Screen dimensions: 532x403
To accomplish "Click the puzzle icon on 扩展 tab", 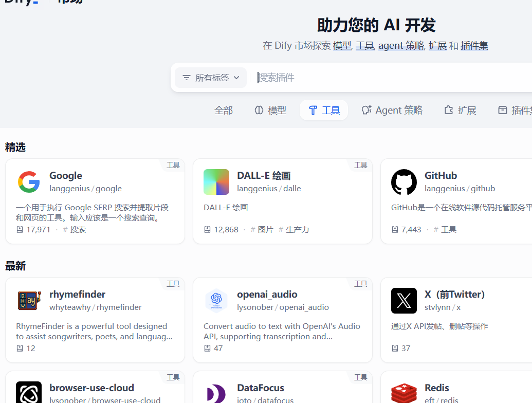I will pos(449,110).
